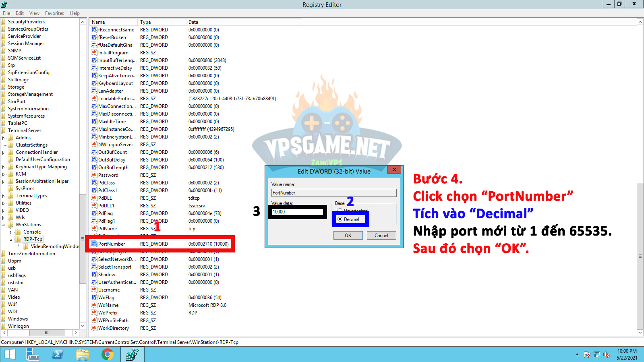
Task: Select the Winlogon key in tree
Action: pos(19,326)
